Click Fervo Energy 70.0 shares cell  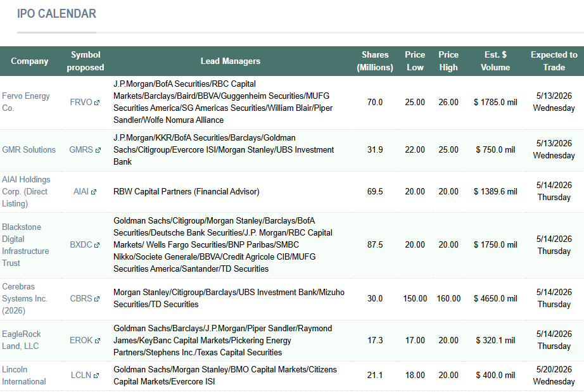375,102
